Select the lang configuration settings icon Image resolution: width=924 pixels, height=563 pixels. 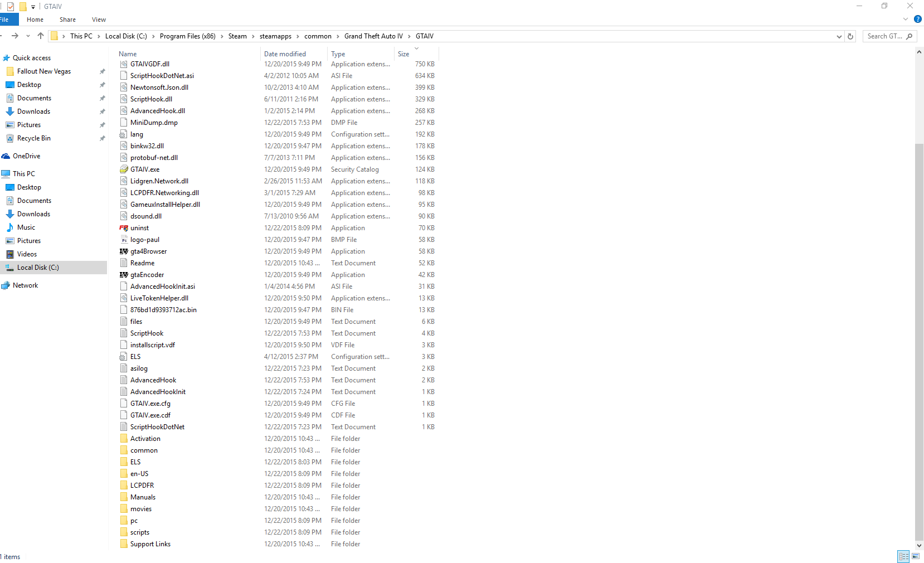point(124,134)
